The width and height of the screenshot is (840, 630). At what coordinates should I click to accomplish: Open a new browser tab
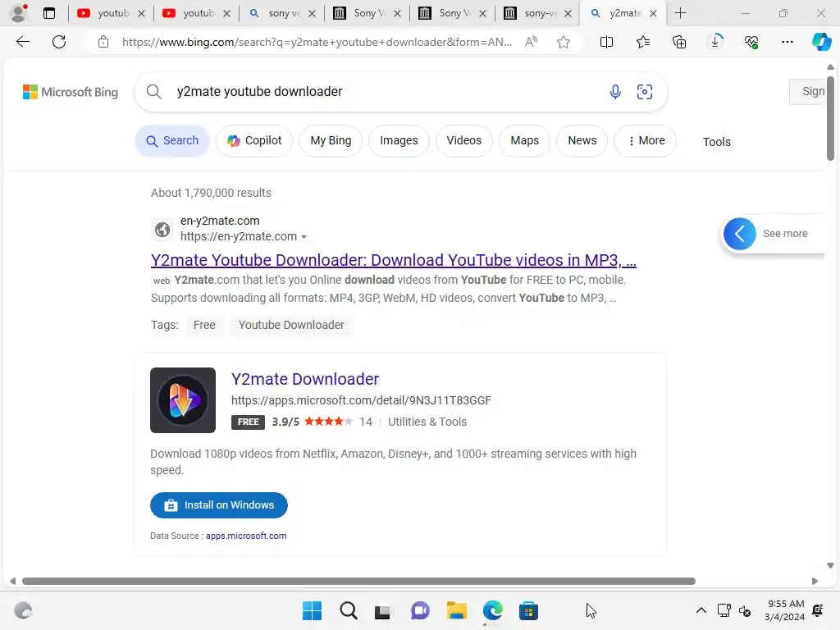tap(680, 13)
